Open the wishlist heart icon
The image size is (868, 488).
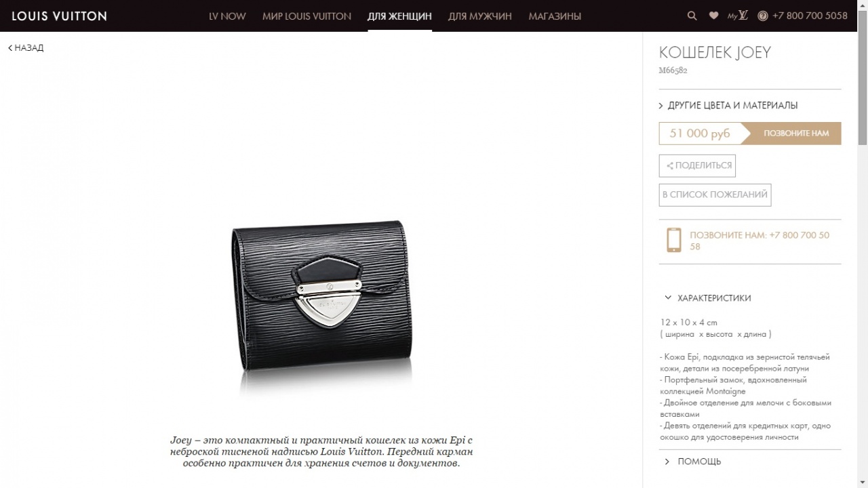(713, 16)
